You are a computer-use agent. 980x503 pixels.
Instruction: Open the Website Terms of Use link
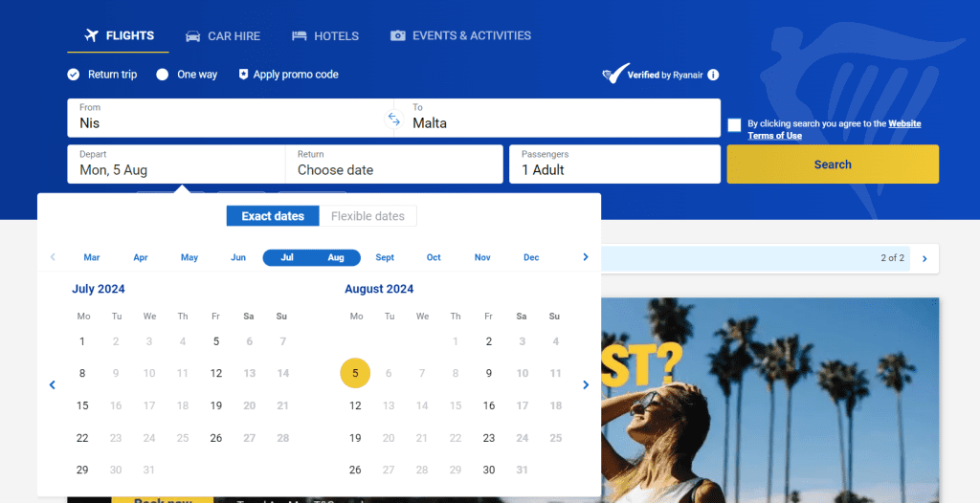pos(835,129)
